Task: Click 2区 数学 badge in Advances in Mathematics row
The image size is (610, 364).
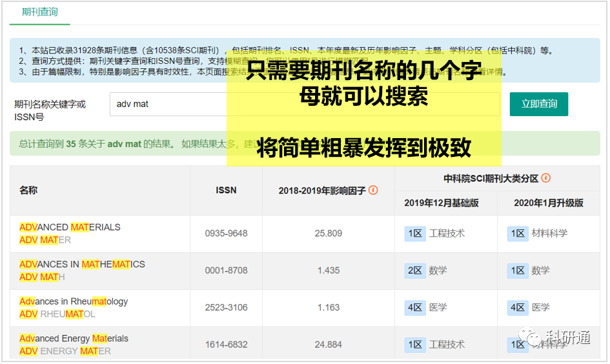Action: [x=425, y=270]
